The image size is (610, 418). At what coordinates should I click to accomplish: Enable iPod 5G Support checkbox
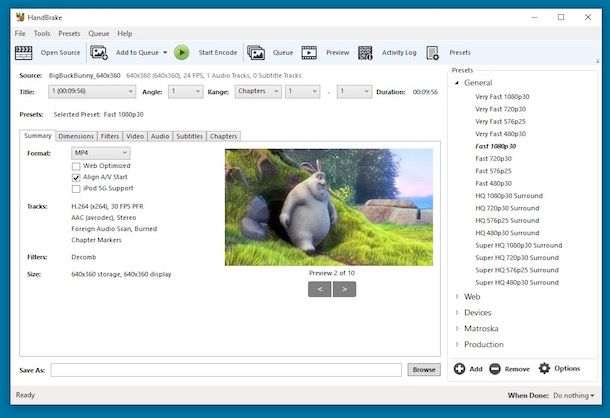coord(76,189)
